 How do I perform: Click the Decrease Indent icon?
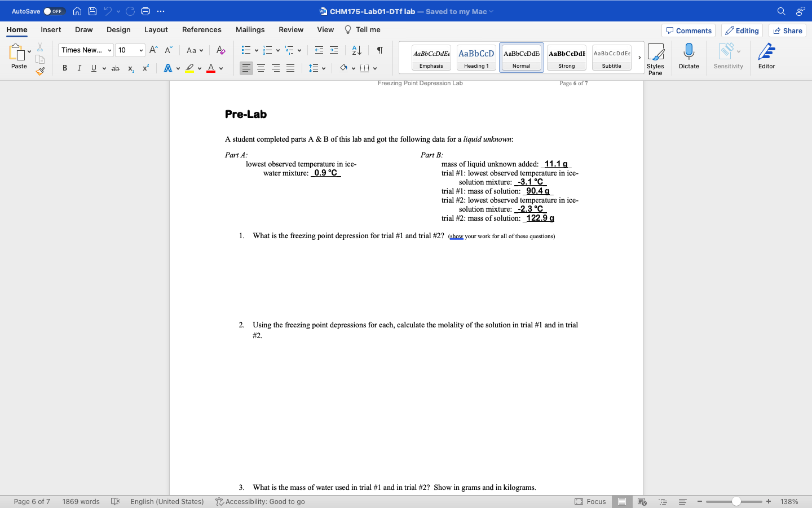(319, 50)
